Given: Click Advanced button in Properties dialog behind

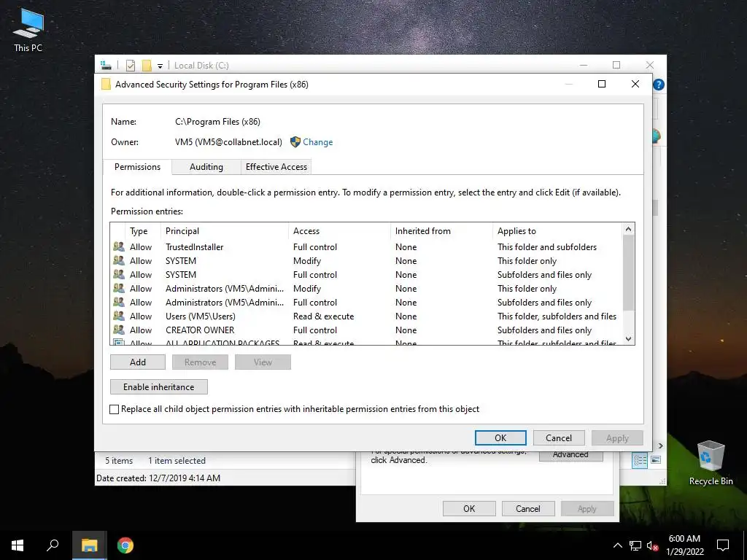Looking at the screenshot, I should [570, 455].
